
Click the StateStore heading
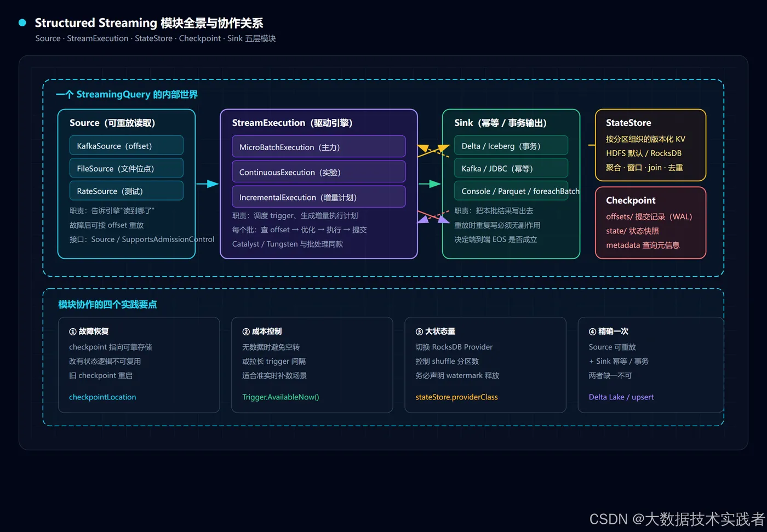click(x=628, y=123)
